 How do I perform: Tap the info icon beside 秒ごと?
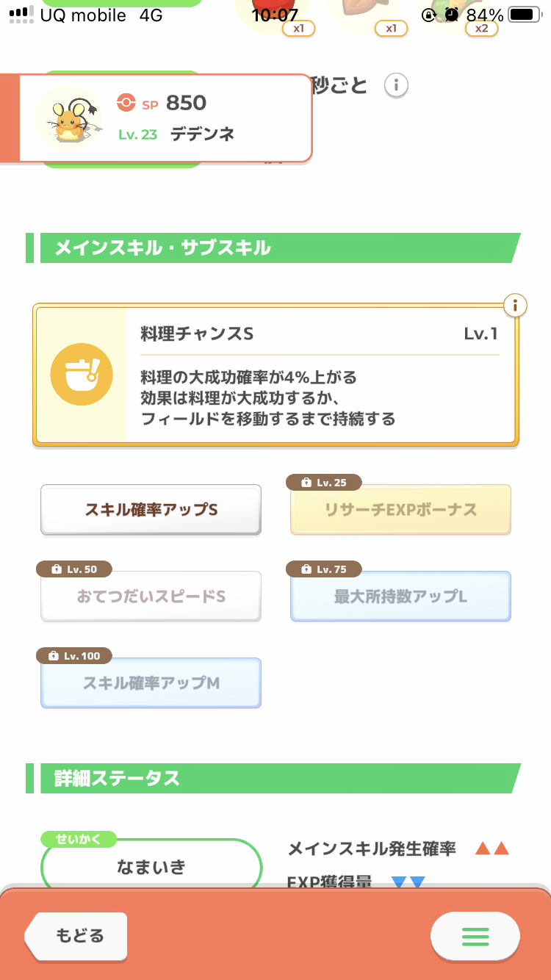click(x=396, y=85)
